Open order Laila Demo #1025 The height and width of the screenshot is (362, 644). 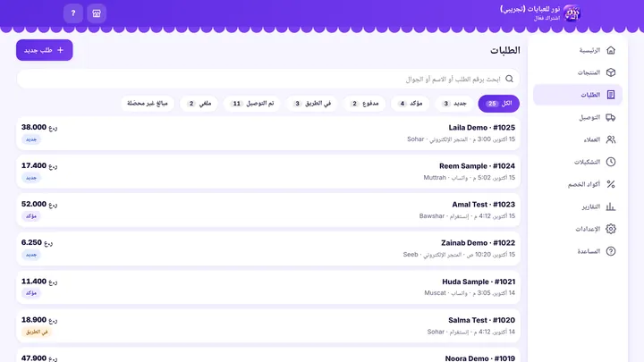(268, 133)
